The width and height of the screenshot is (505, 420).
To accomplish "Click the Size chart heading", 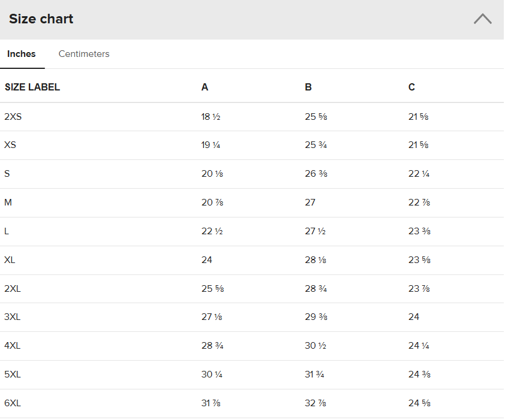I will 41,19.
